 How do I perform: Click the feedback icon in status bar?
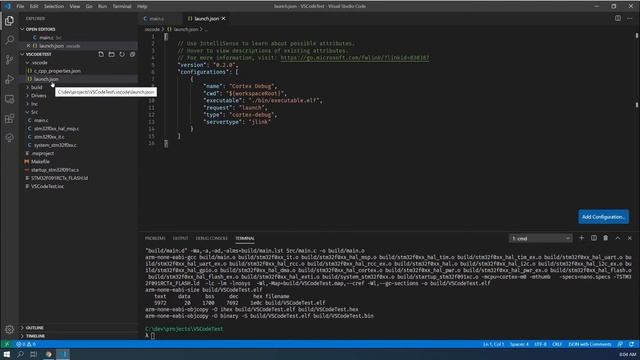(620, 344)
